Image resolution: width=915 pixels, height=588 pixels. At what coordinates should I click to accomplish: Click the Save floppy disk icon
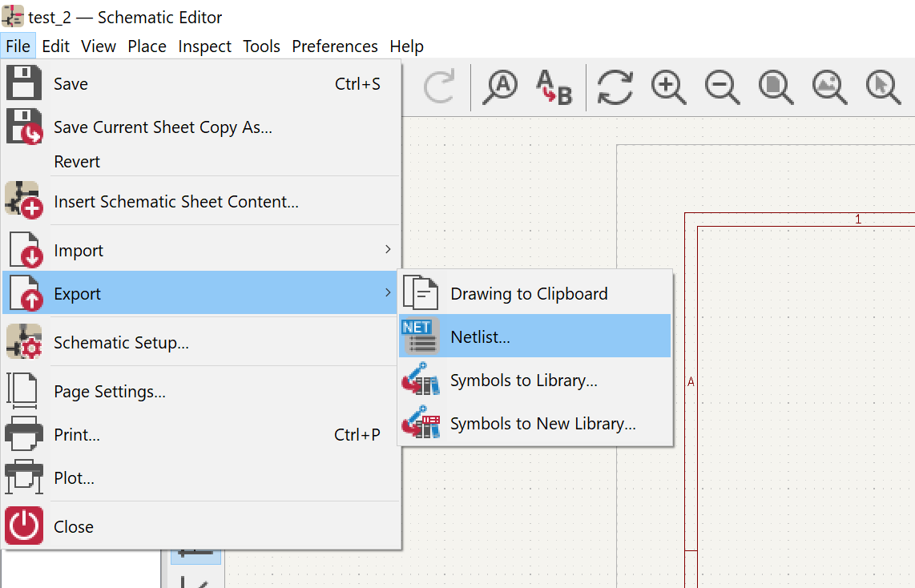[x=24, y=83]
